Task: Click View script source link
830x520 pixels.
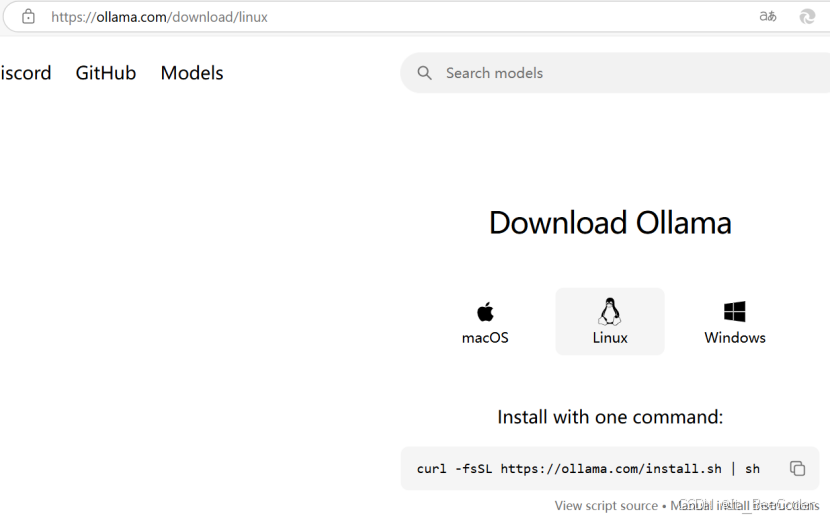Action: [606, 506]
